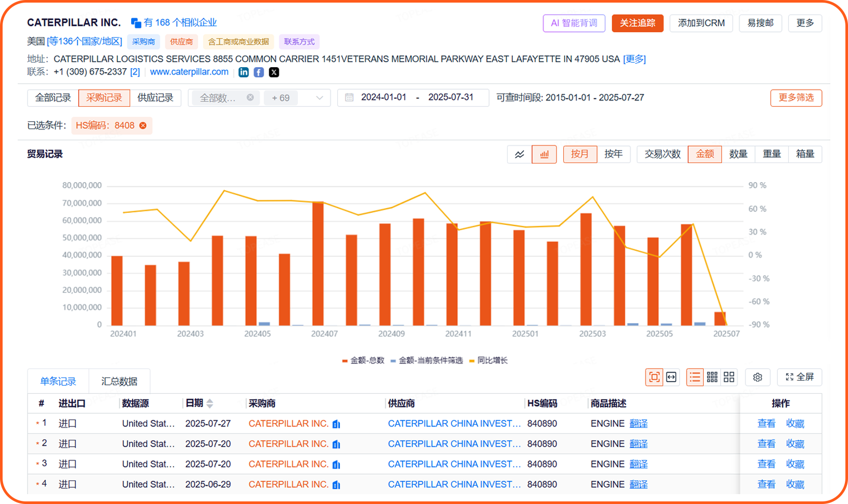Image resolution: width=848 pixels, height=504 pixels.
Task: Select the card layout view icon
Action: point(729,377)
